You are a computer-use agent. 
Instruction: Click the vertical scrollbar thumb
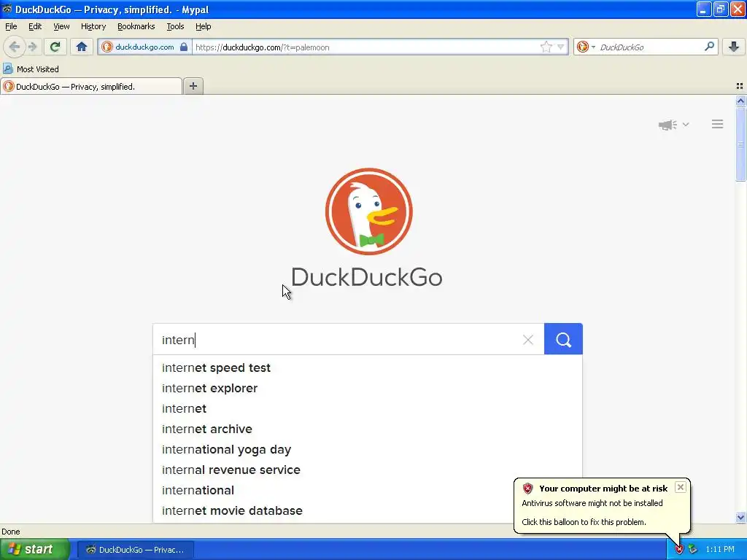pyautogui.click(x=740, y=144)
